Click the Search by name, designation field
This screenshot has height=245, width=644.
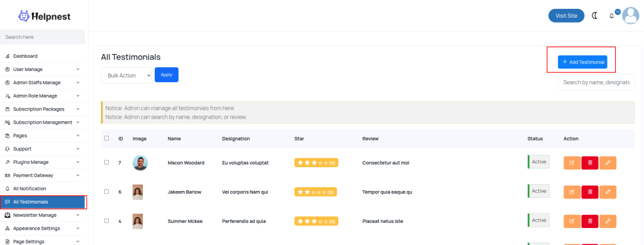(596, 82)
